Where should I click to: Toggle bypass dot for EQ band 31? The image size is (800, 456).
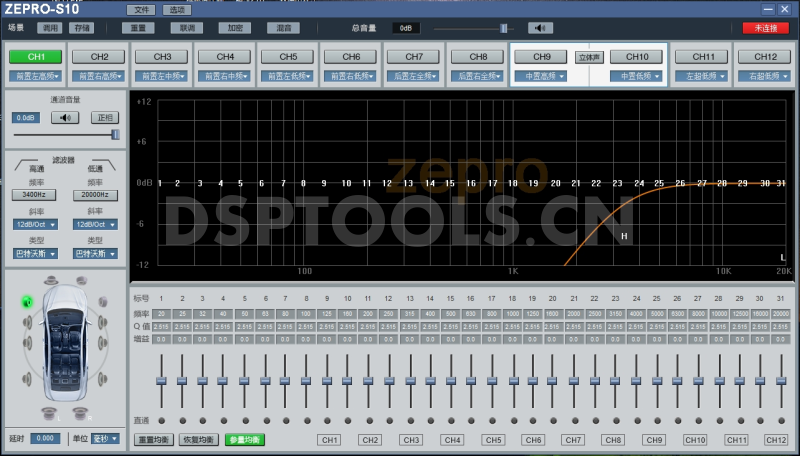[x=780, y=420]
